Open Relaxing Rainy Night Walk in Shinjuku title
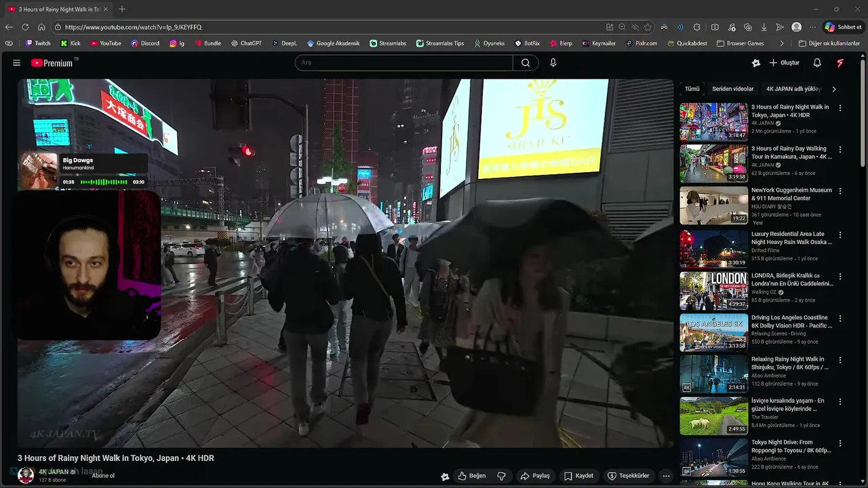Image resolution: width=868 pixels, height=488 pixels. [x=790, y=363]
